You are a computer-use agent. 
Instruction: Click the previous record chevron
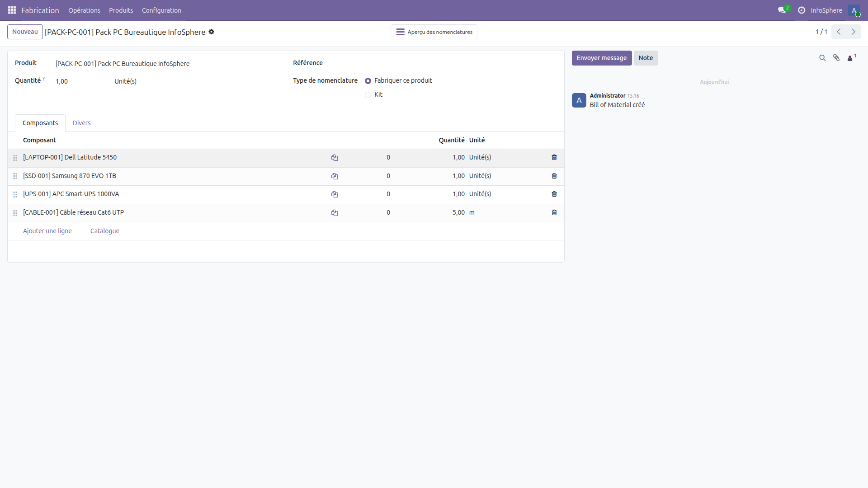point(839,32)
